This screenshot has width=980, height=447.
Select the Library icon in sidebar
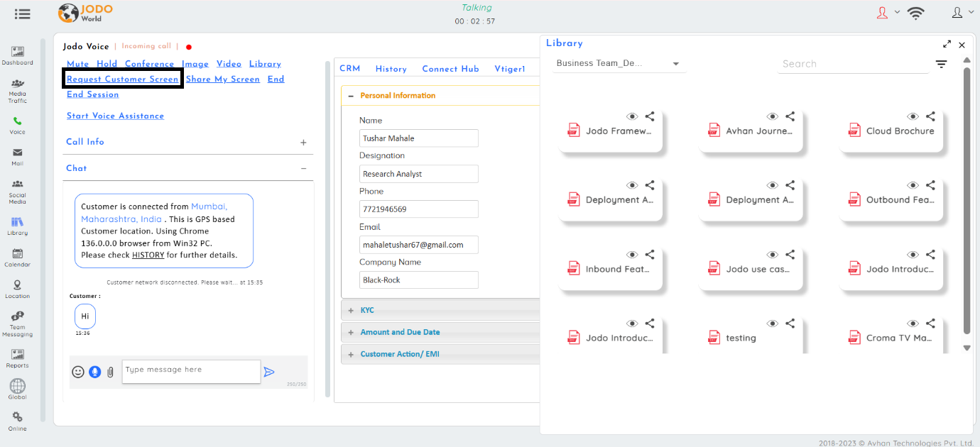tap(17, 227)
